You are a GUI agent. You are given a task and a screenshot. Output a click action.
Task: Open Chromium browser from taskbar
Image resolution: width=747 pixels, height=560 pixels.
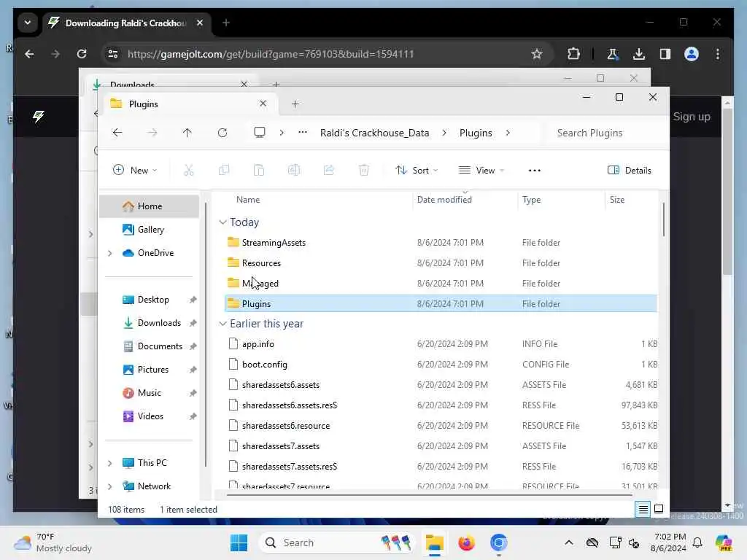point(498,542)
